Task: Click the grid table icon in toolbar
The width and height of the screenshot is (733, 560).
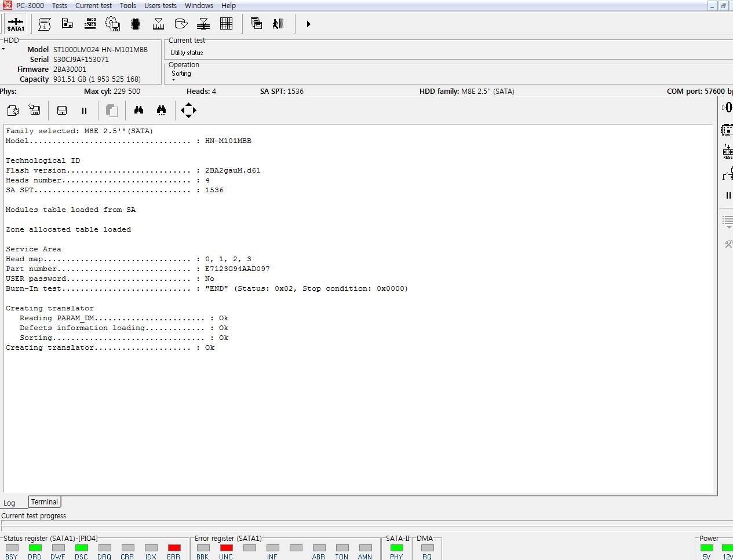Action: coord(226,24)
